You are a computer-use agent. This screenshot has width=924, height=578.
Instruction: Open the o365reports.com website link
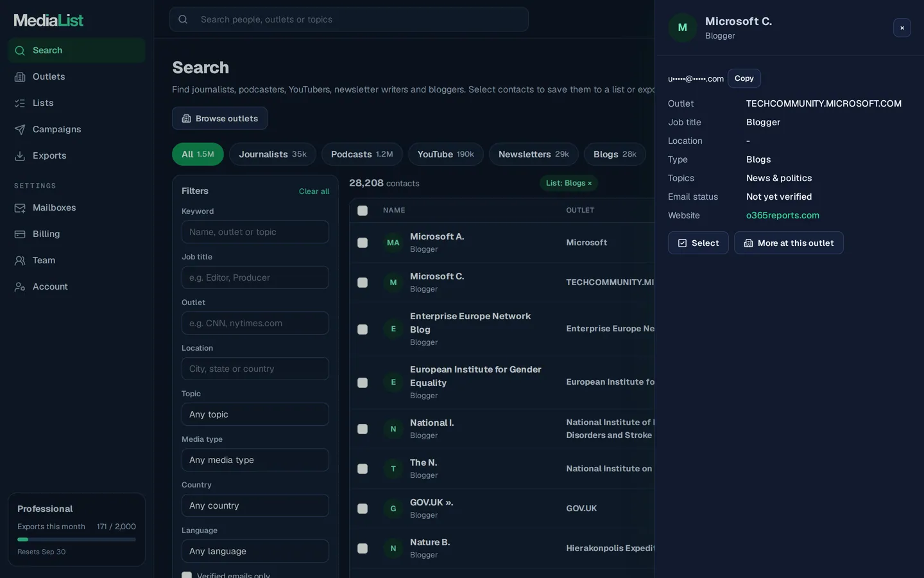click(x=783, y=215)
